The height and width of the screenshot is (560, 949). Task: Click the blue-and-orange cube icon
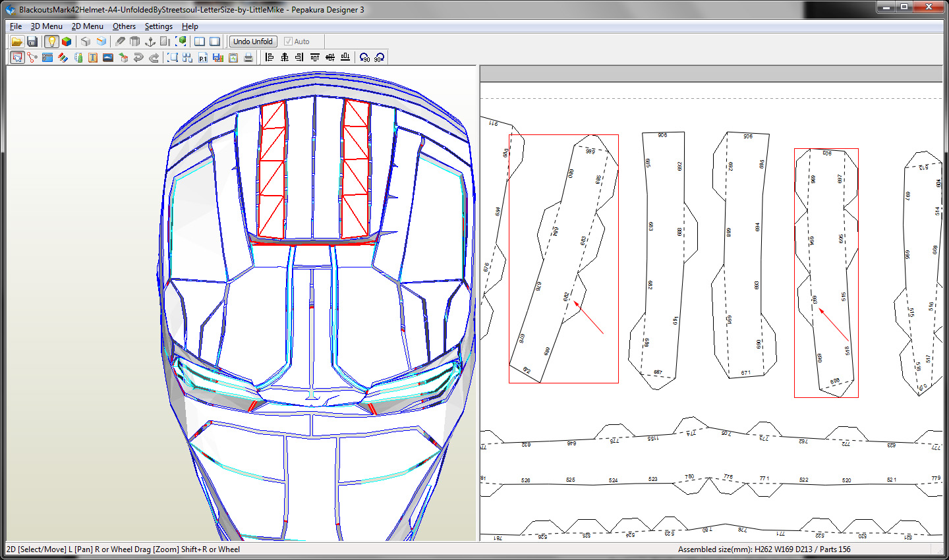pos(101,42)
